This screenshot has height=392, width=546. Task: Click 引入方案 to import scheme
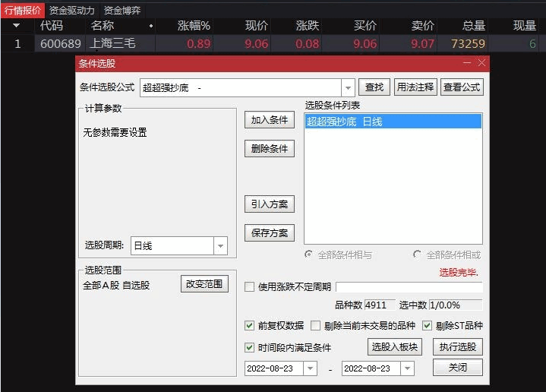[270, 204]
